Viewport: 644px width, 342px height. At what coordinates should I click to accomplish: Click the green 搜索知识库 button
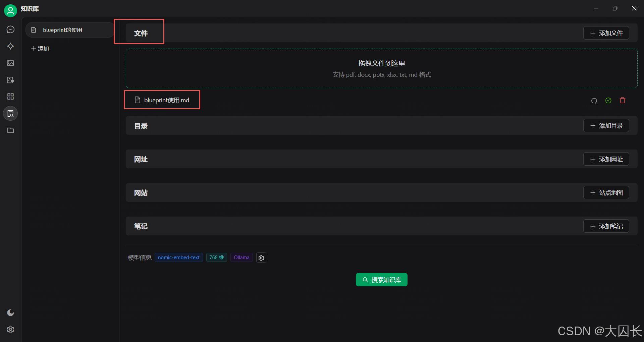click(381, 280)
